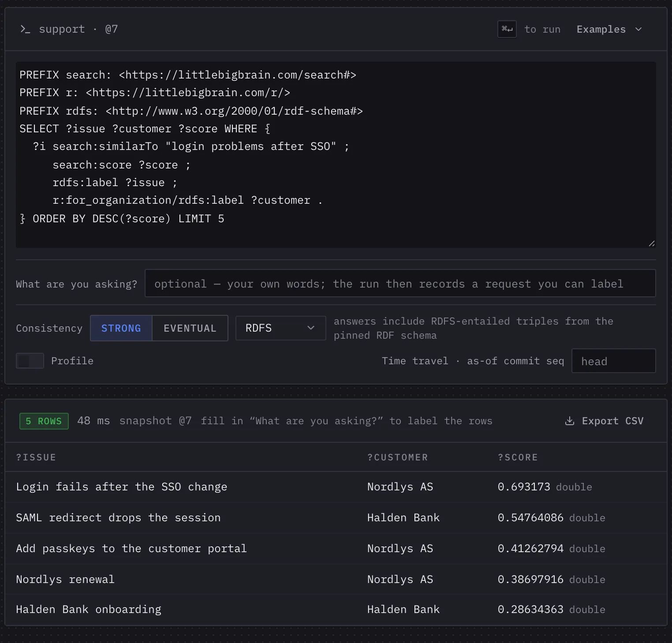The image size is (672, 643).
Task: Click Halden Bank customer in SAML redirect row
Action: coord(403,518)
